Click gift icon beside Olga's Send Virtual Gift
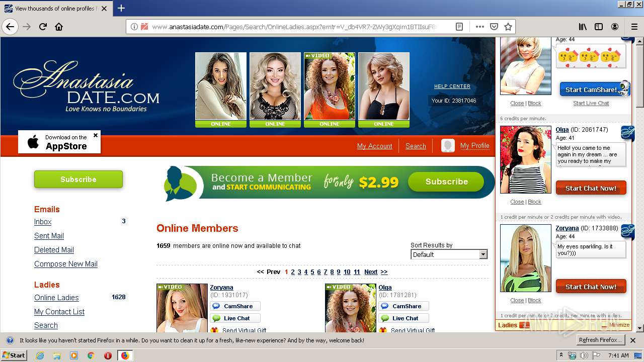The image size is (644, 362). [383, 330]
